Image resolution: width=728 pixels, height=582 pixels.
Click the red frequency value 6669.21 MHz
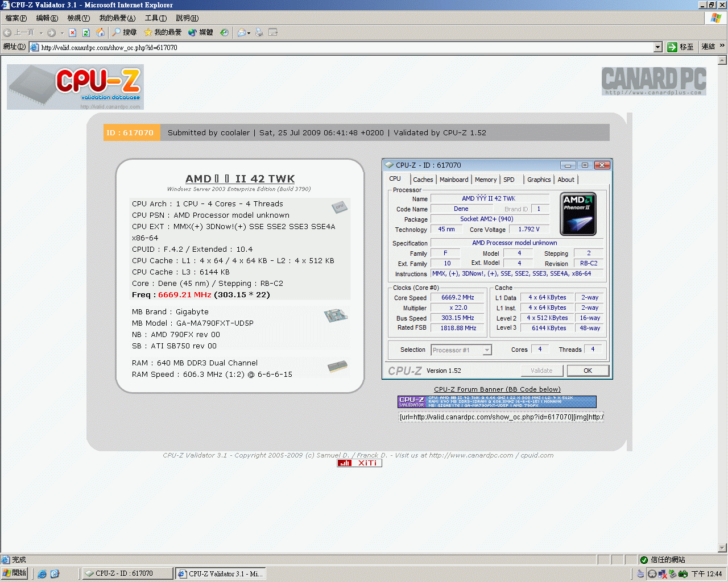tap(185, 295)
